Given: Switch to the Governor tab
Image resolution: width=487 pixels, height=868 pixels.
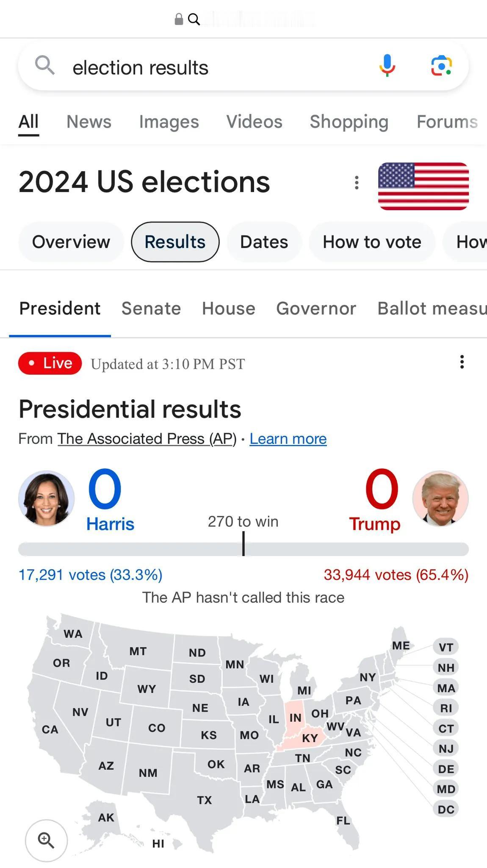Looking at the screenshot, I should coord(316,309).
